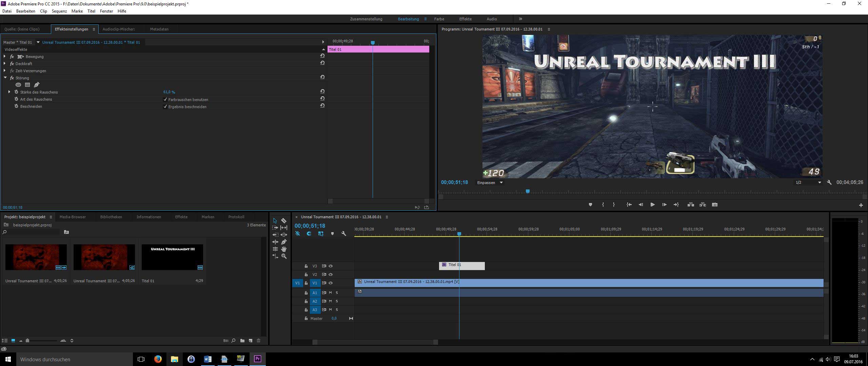Screen dimensions: 868x366
Task: Toggle animation stopwatch for Beschneiden
Action: 16,106
